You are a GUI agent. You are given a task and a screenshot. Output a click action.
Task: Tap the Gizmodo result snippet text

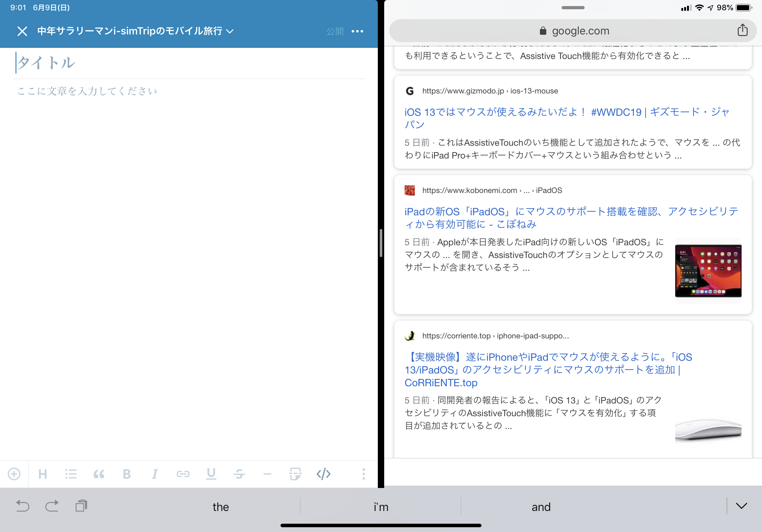[572, 149]
